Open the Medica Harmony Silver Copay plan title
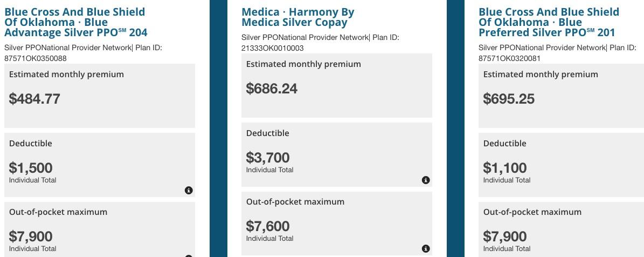This screenshot has width=644, height=257. pyautogui.click(x=297, y=17)
